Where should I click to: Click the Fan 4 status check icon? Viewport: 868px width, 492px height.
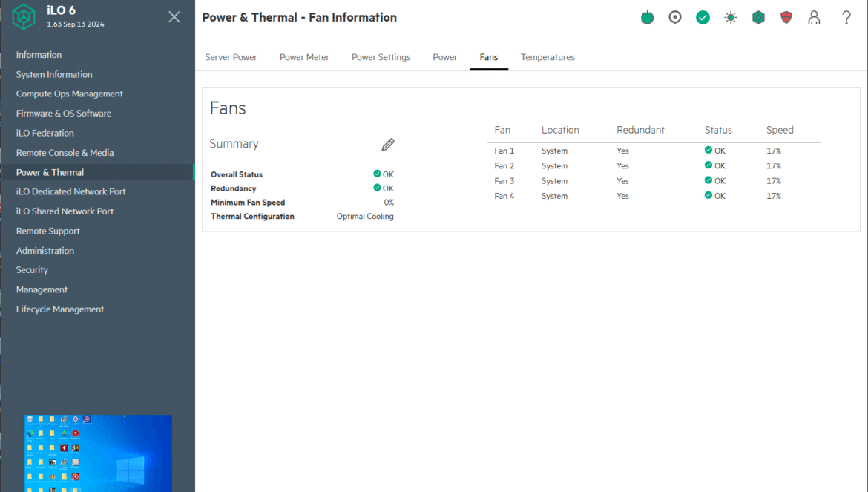click(x=708, y=195)
